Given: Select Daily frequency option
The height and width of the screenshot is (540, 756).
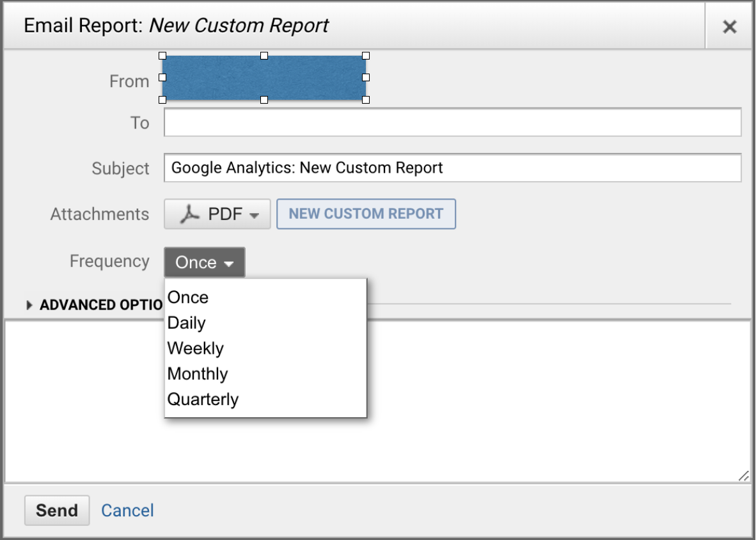Looking at the screenshot, I should click(x=186, y=323).
